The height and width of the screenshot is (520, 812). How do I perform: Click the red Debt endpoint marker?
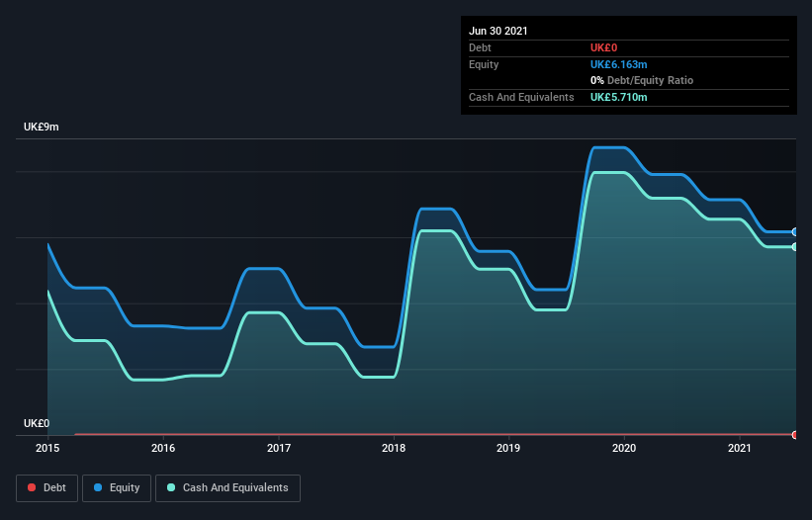pos(795,435)
